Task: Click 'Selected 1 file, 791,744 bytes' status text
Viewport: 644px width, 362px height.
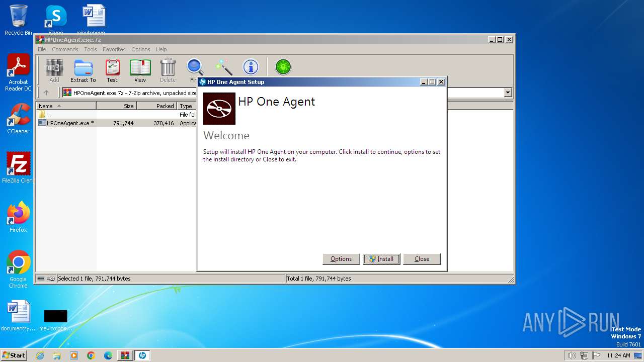Action: coord(94,279)
